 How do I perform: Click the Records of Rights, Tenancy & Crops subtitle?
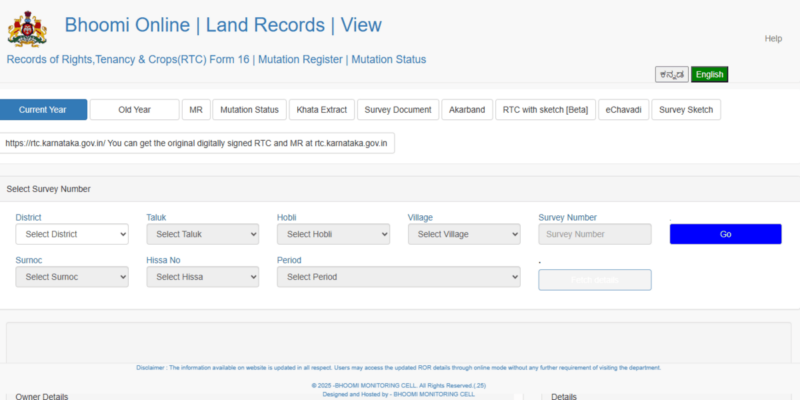click(216, 60)
